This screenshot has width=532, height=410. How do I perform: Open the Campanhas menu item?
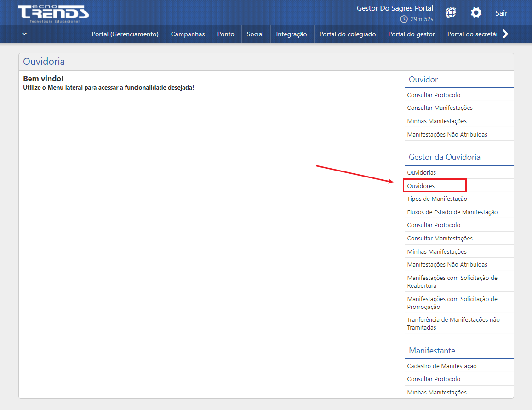pyautogui.click(x=188, y=34)
